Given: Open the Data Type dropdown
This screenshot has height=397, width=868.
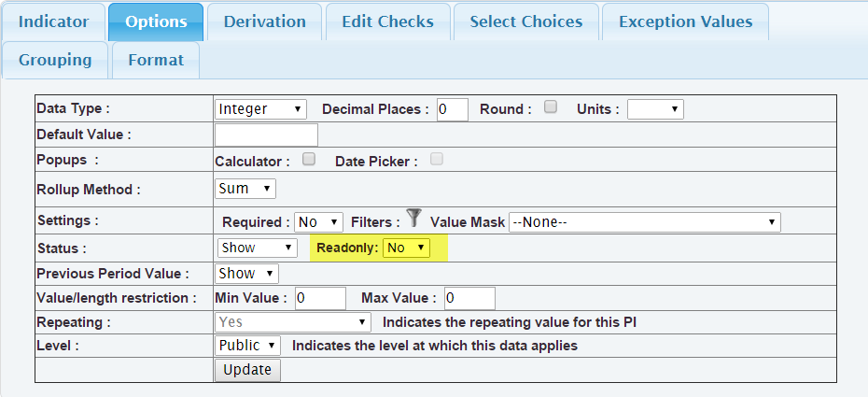Looking at the screenshot, I should pos(260,109).
